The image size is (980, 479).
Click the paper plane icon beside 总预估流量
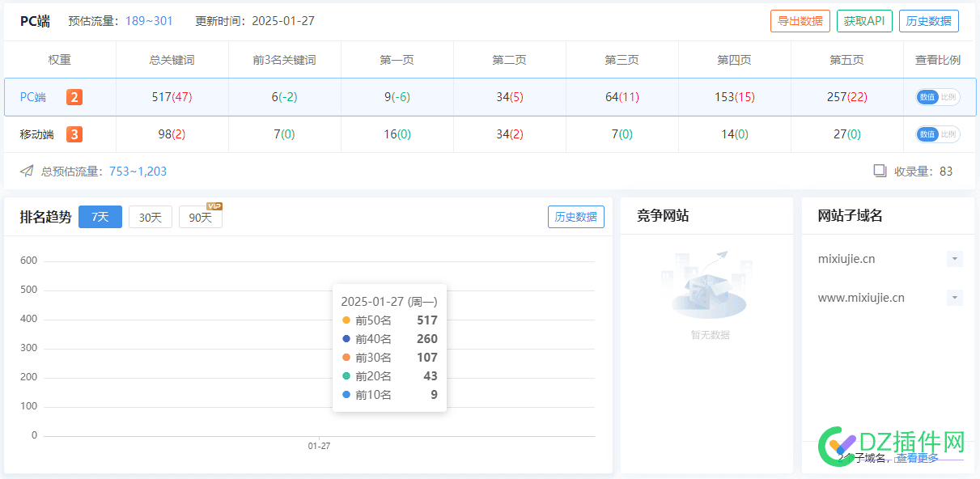click(27, 172)
